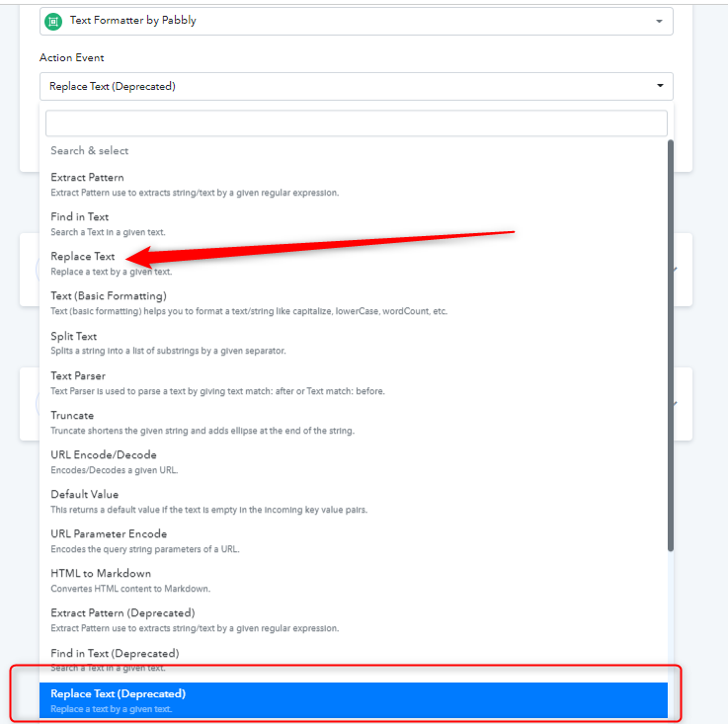728x724 pixels.
Task: Click the Action Event label
Action: [x=71, y=57]
